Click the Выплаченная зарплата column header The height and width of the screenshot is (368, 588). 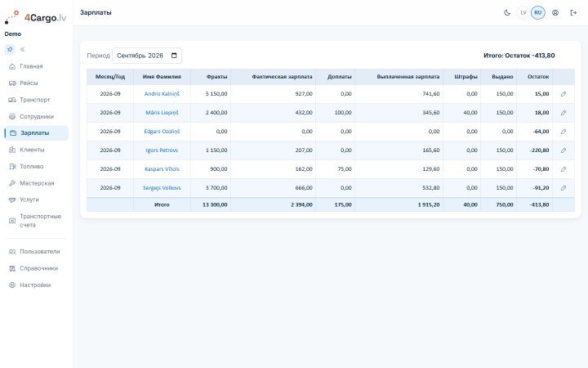tap(399, 77)
